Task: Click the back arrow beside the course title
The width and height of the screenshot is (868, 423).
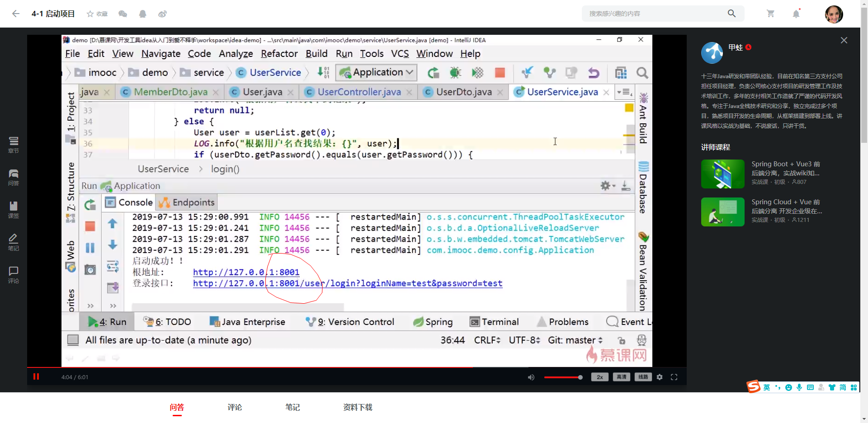Action: [x=16, y=14]
